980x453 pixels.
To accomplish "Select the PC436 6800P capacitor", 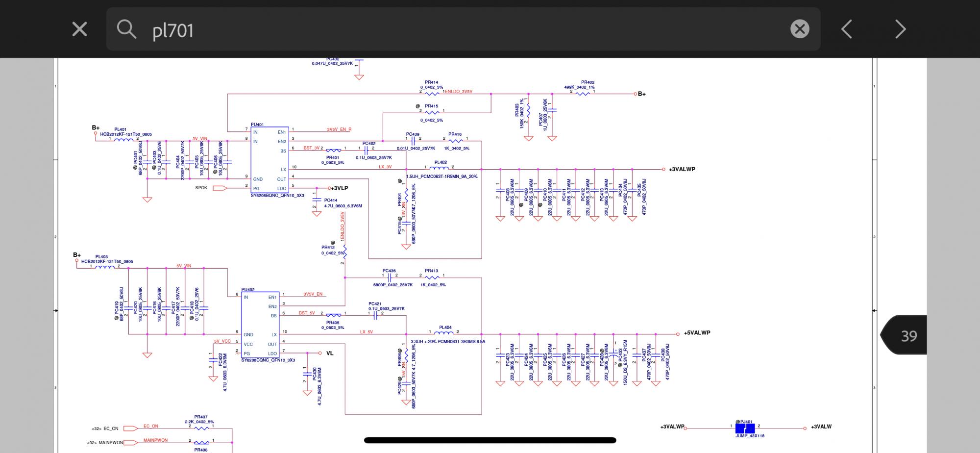I will point(389,277).
